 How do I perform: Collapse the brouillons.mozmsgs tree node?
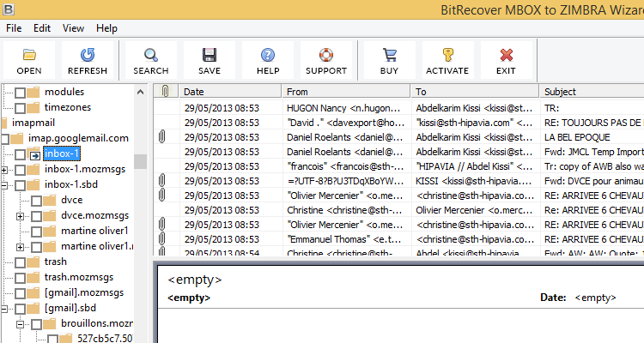tap(20, 324)
